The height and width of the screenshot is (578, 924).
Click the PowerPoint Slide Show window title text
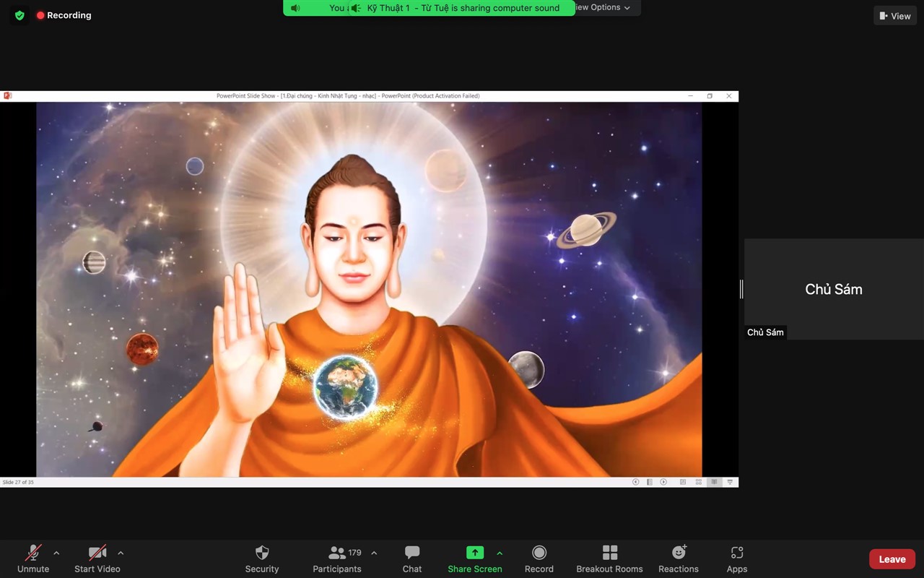tap(348, 95)
